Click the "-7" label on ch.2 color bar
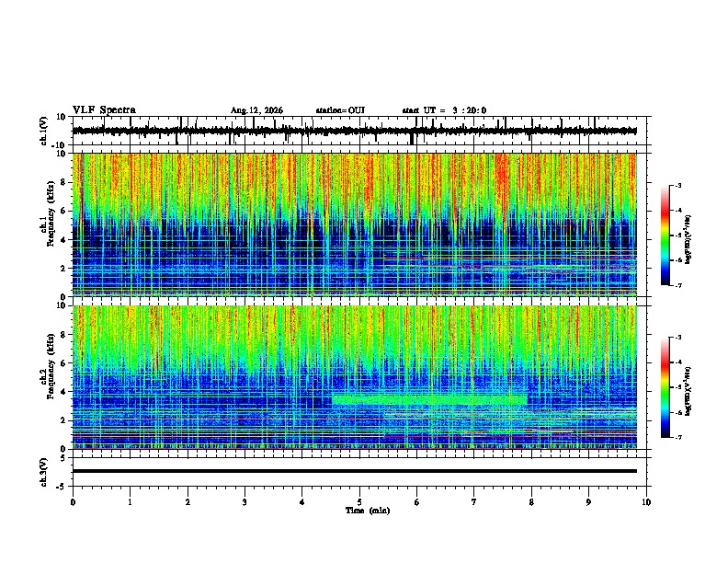The width and height of the screenshot is (728, 563). pos(677,437)
